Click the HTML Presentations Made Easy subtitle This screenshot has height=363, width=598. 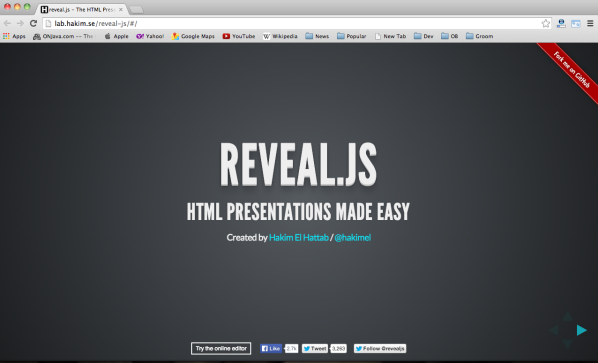point(298,212)
